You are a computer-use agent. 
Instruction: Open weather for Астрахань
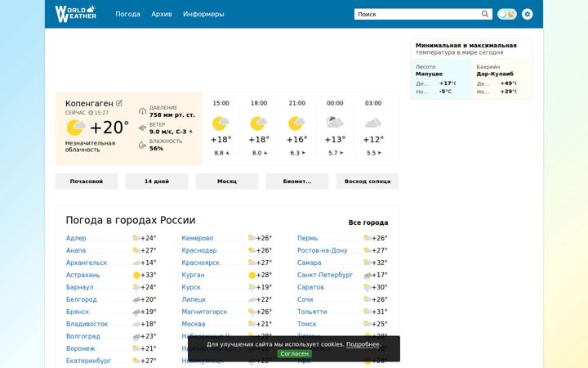click(x=82, y=275)
